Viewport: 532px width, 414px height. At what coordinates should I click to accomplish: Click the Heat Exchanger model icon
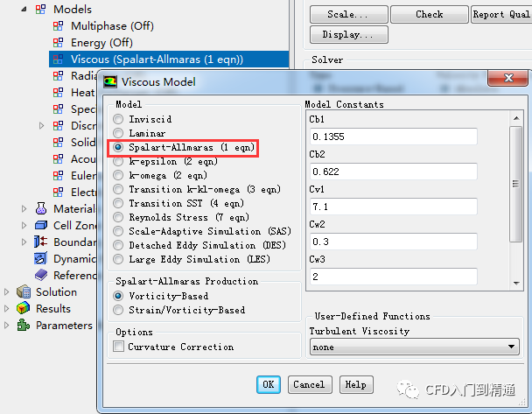[x=58, y=92]
